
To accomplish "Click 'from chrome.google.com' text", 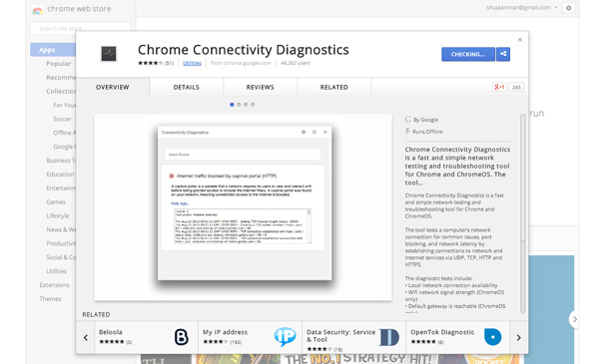I will coord(241,63).
